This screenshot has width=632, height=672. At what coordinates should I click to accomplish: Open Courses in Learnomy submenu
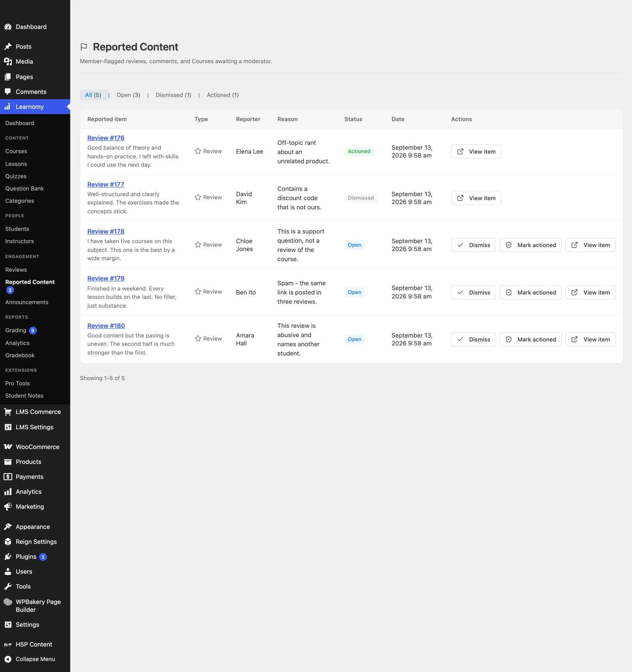click(16, 151)
